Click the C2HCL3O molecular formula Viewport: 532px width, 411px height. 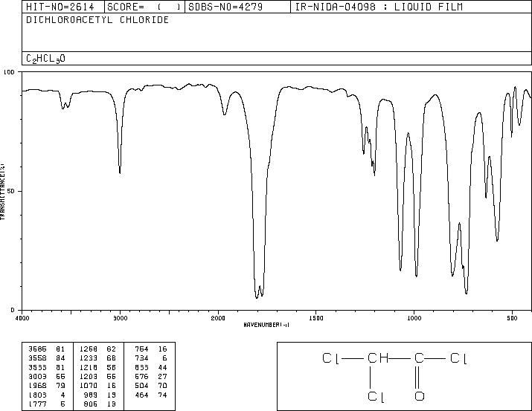point(46,59)
